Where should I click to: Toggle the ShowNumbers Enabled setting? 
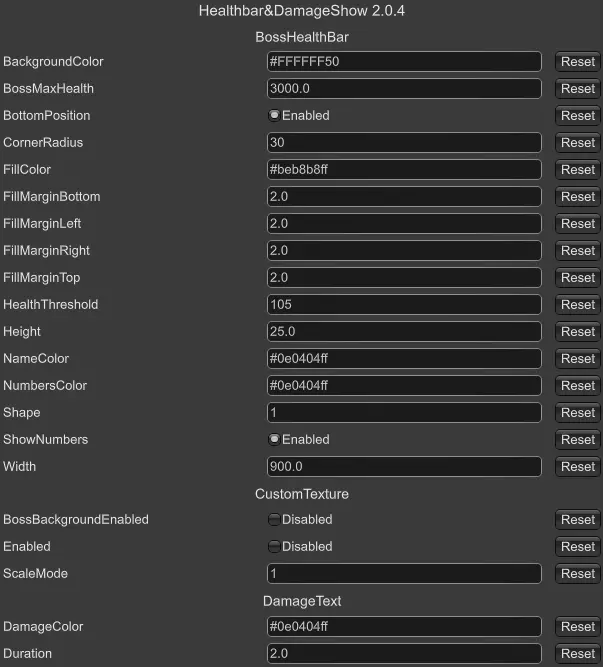click(x=275, y=440)
